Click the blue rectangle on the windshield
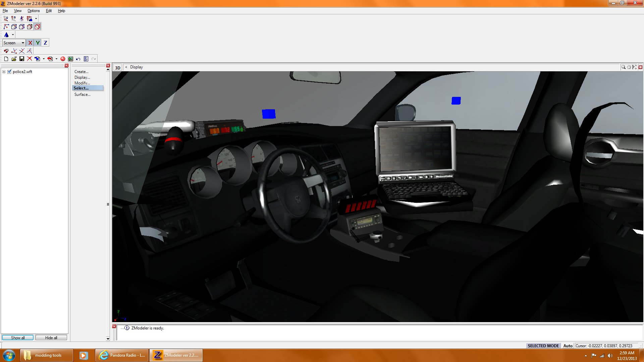The width and height of the screenshot is (644, 362). tap(268, 114)
